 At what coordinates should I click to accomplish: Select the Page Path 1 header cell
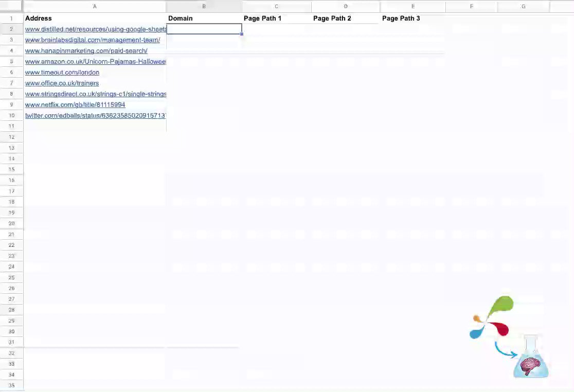pos(276,19)
